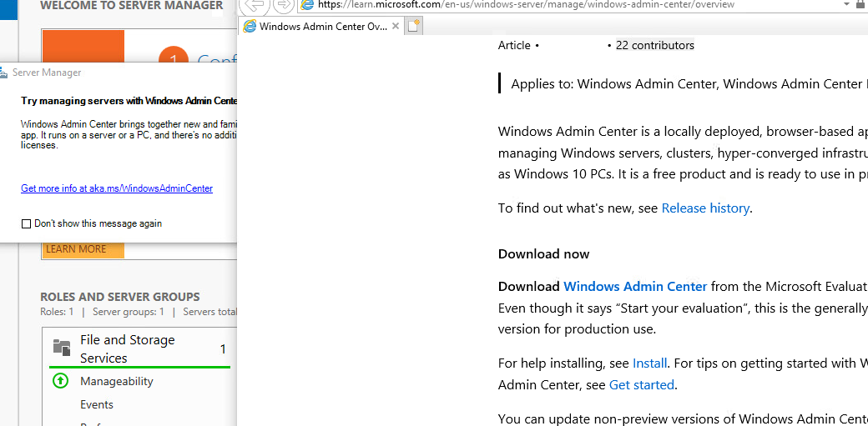Click the lock security icon in address bar

click(860, 5)
